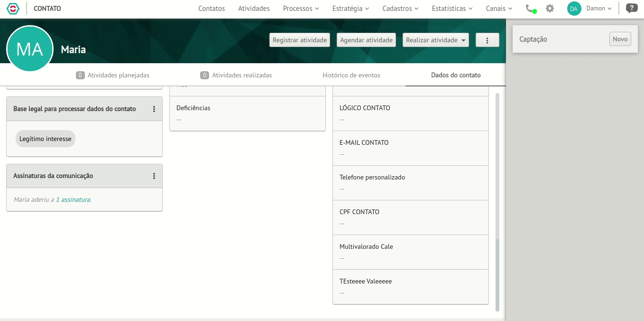
Task: Click the CPF CONTATO field
Action: [x=411, y=217]
